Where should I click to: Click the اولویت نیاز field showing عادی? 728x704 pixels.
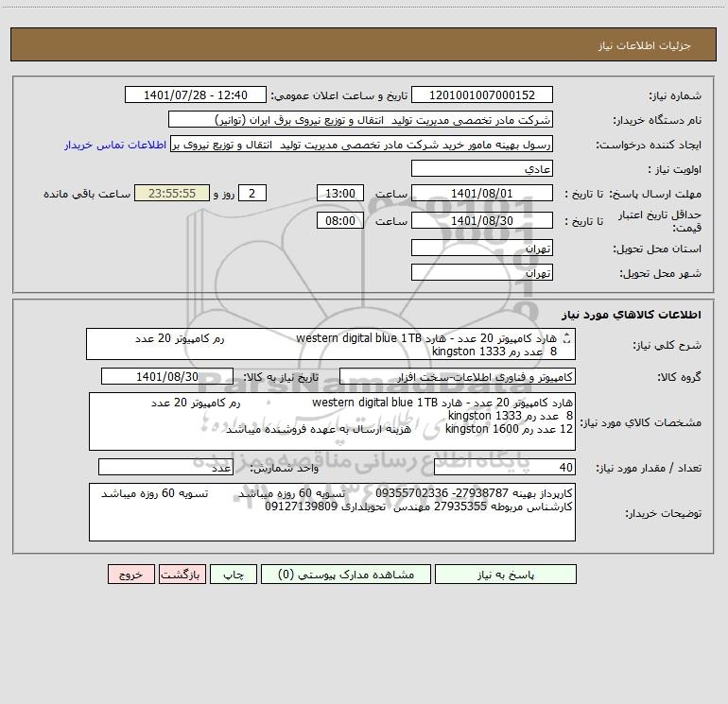click(x=482, y=168)
